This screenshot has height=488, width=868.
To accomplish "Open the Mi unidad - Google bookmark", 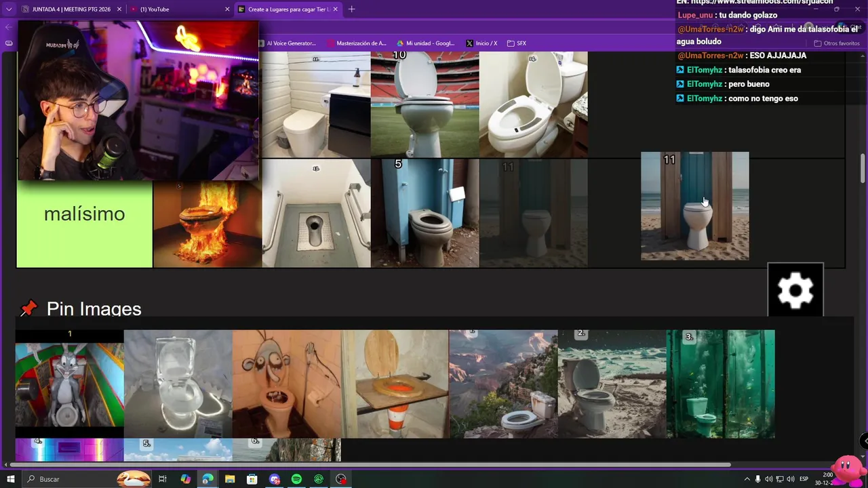I will 426,43.
